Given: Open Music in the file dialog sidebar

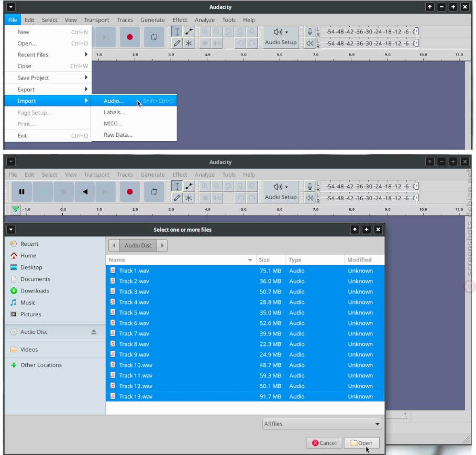Looking at the screenshot, I should coord(28,303).
